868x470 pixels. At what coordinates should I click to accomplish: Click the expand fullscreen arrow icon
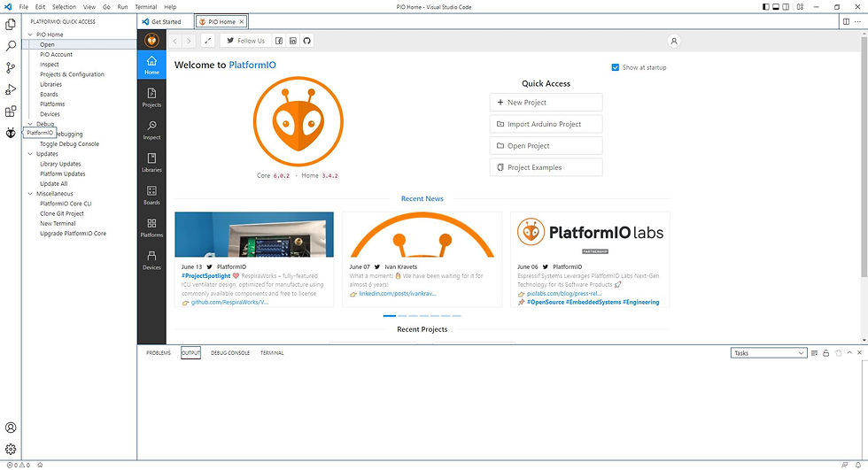(x=207, y=41)
